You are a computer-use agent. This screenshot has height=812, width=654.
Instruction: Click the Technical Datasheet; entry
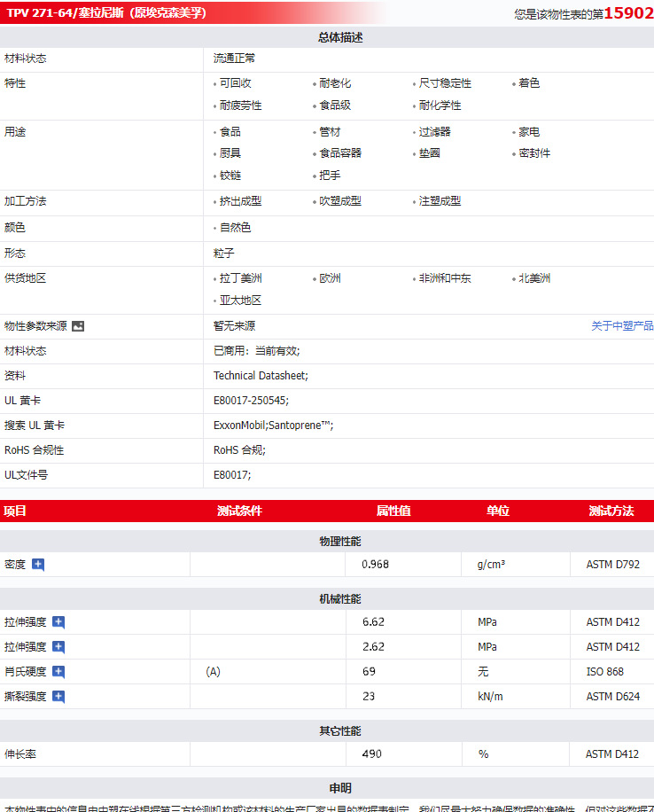[x=261, y=376]
